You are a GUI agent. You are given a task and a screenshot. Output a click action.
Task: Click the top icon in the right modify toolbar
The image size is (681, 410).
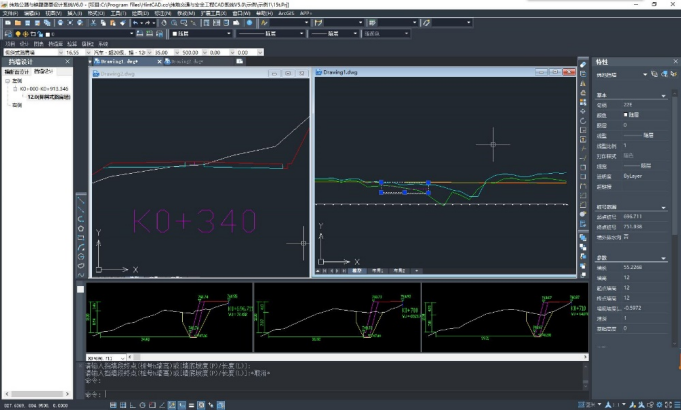[583, 64]
